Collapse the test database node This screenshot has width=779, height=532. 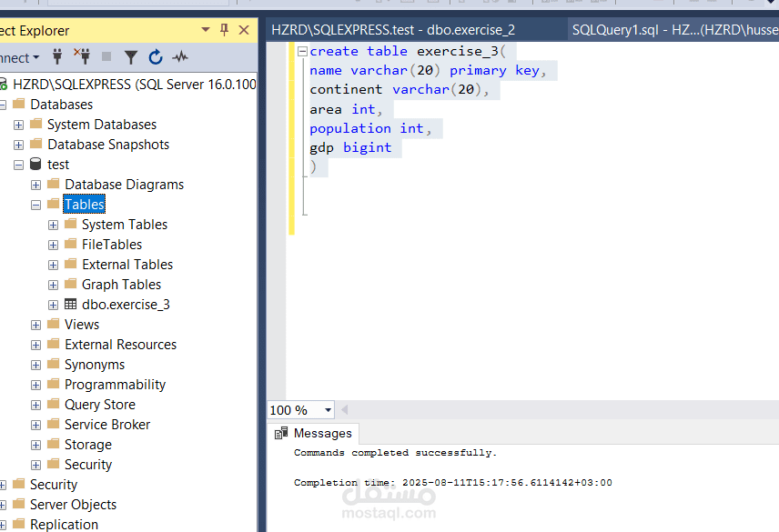tap(18, 165)
